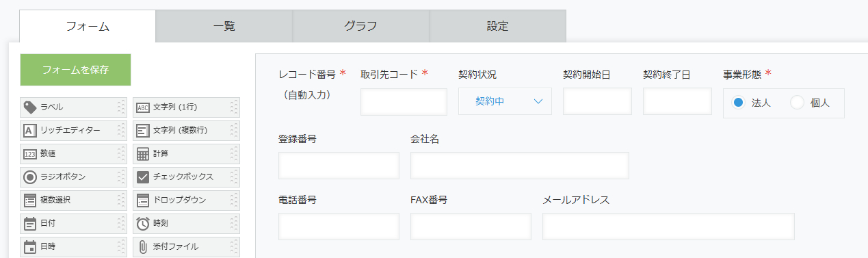Select the ラベル field icon
Viewport: 868px width, 258px height.
coord(29,107)
